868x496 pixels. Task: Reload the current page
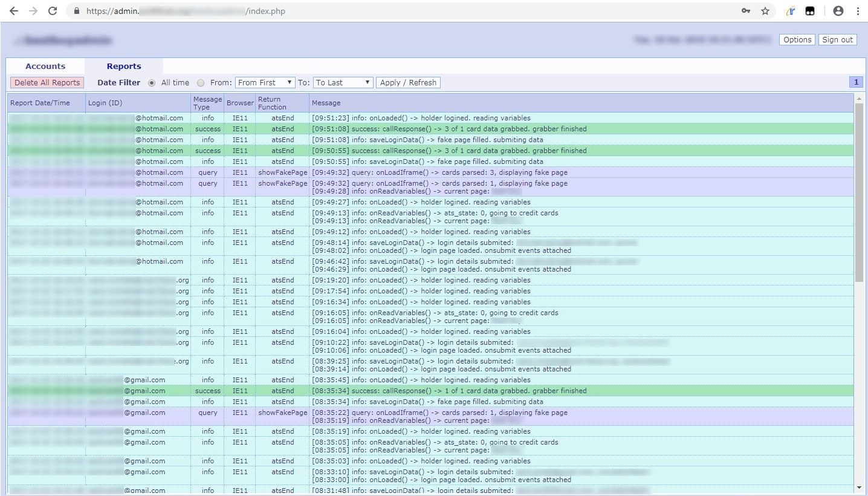coord(53,11)
